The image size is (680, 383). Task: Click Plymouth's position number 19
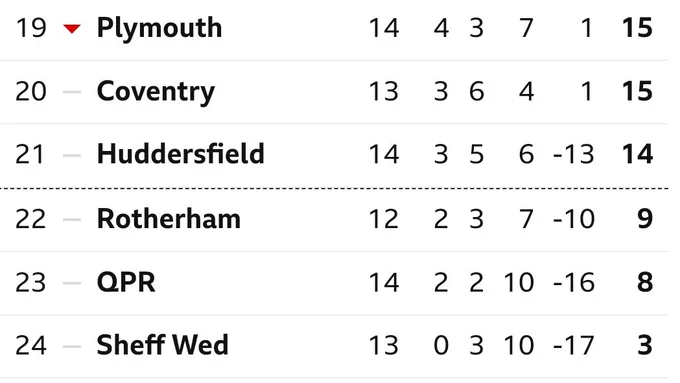click(30, 28)
